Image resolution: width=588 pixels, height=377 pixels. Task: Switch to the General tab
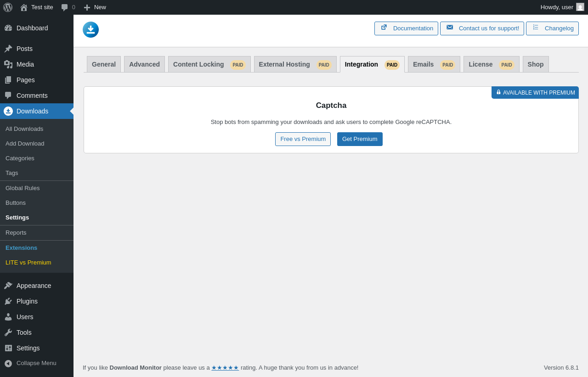[104, 64]
